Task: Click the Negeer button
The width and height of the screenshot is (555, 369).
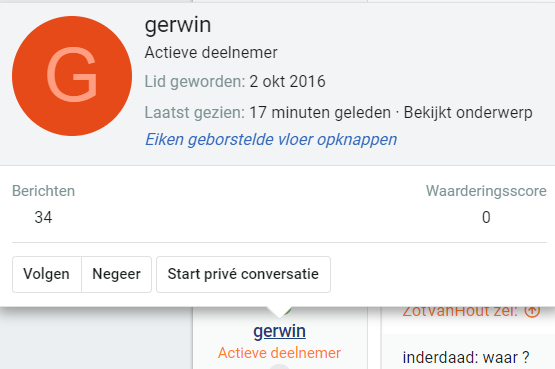Action: pyautogui.click(x=116, y=274)
